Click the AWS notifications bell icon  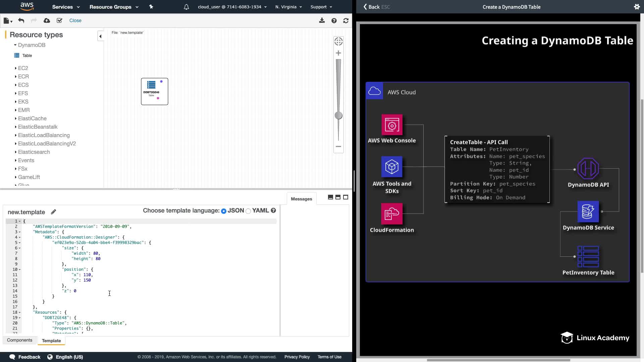click(186, 7)
